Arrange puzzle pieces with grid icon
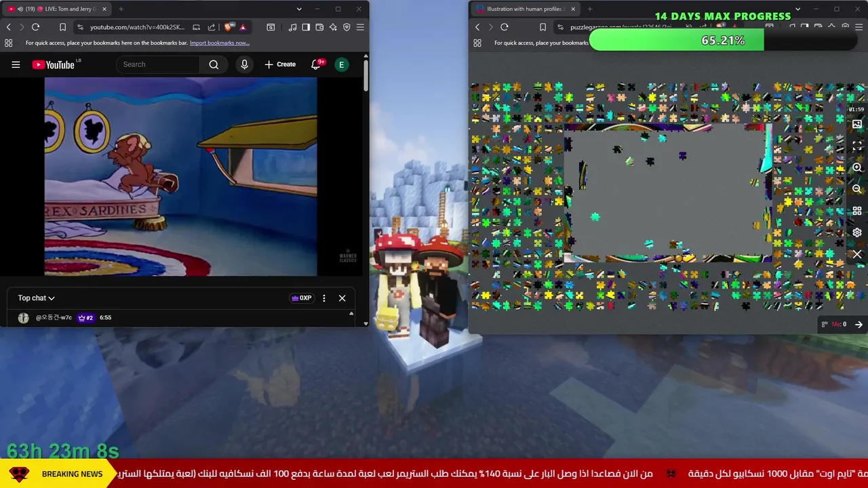The image size is (868, 488). [x=857, y=211]
